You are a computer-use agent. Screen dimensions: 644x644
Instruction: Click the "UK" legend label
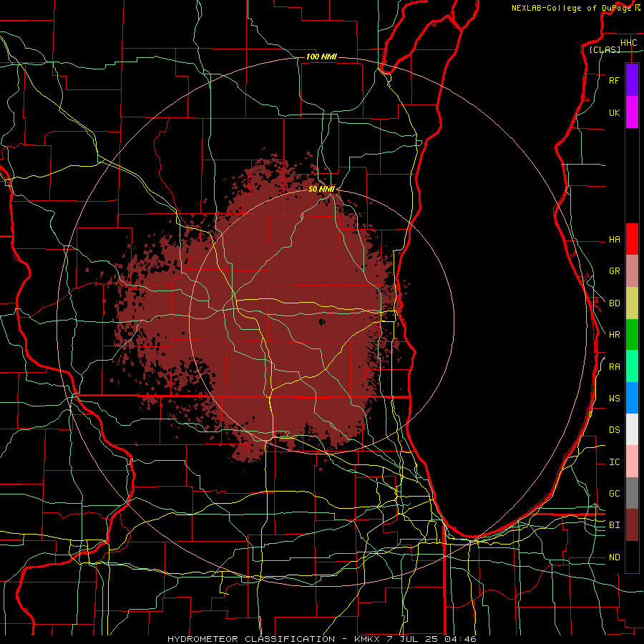coord(614,112)
